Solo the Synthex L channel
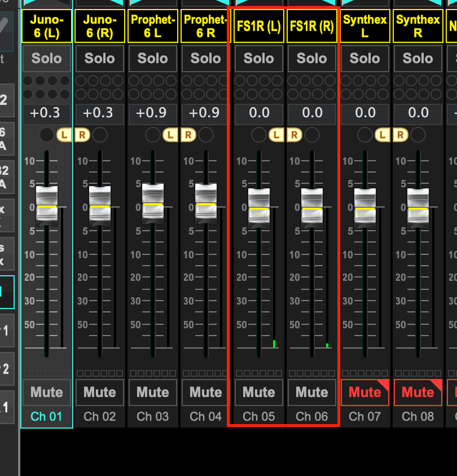The width and height of the screenshot is (457, 476). (364, 58)
